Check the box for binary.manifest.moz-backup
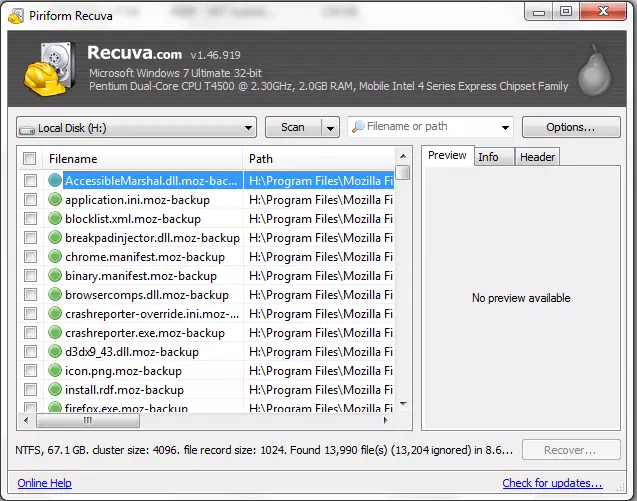Image resolution: width=637 pixels, height=501 pixels. pos(30,275)
